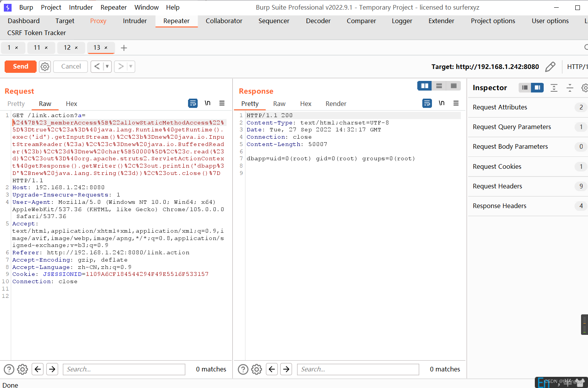Open Request editor hamburger menu
Image resolution: width=588 pixels, height=388 pixels.
(x=222, y=103)
